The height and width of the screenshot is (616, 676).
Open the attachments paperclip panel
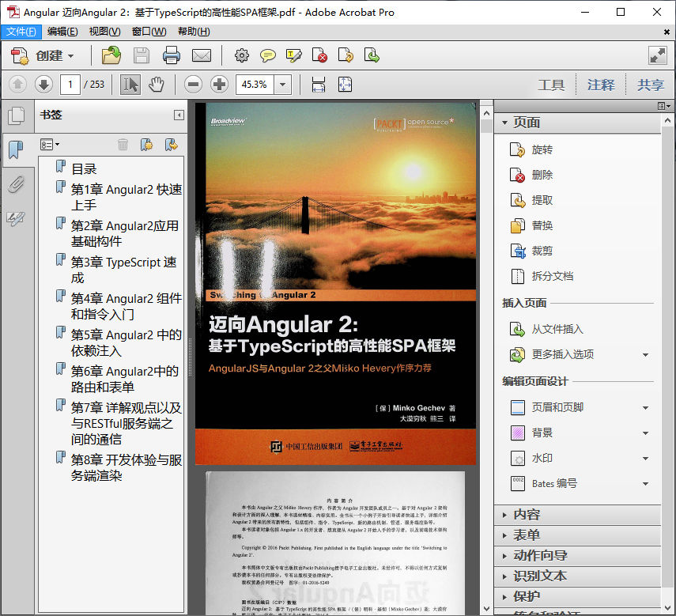click(17, 184)
